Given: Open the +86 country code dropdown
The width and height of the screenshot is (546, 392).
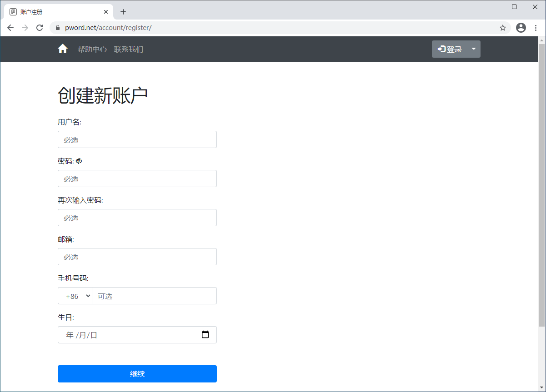Looking at the screenshot, I should (75, 296).
